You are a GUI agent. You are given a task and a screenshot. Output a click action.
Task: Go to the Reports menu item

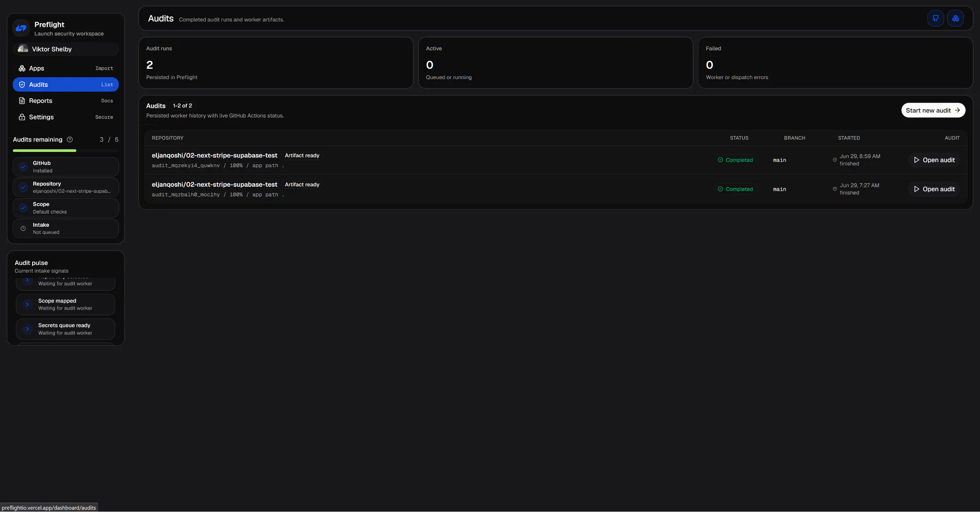pyautogui.click(x=66, y=101)
